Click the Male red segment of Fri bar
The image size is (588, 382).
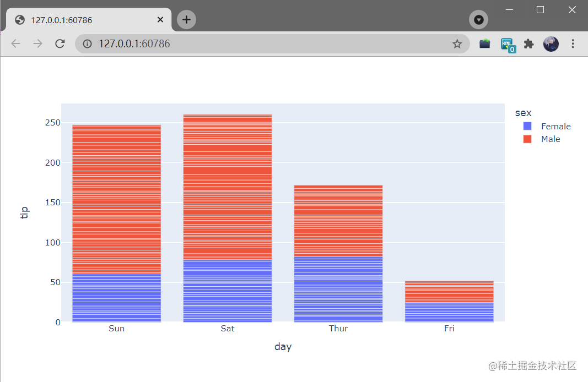click(449, 291)
